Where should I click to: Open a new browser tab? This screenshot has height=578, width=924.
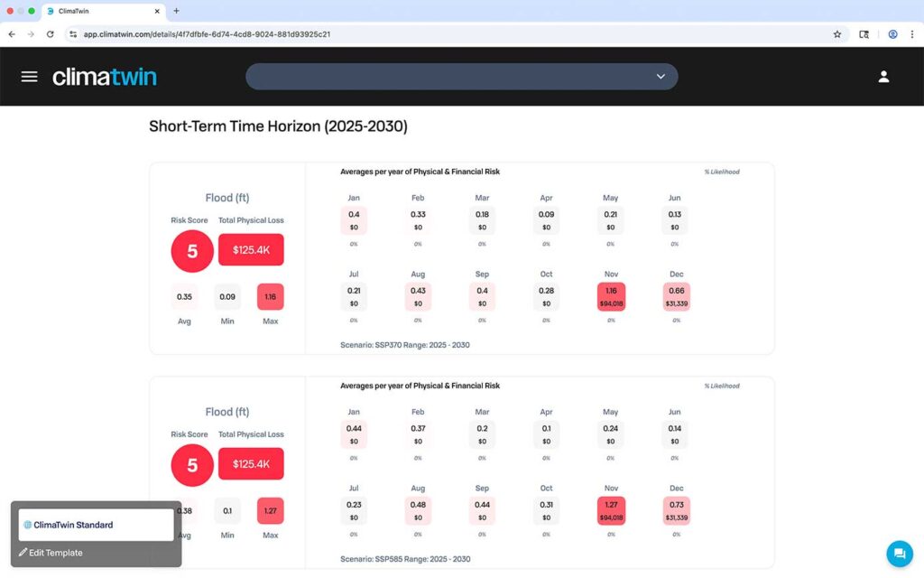175,12
